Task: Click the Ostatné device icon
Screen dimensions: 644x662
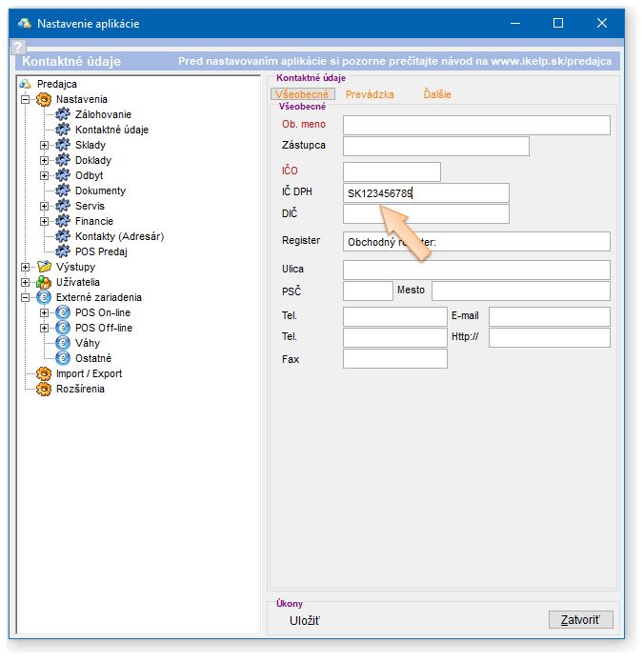Action: point(63,358)
